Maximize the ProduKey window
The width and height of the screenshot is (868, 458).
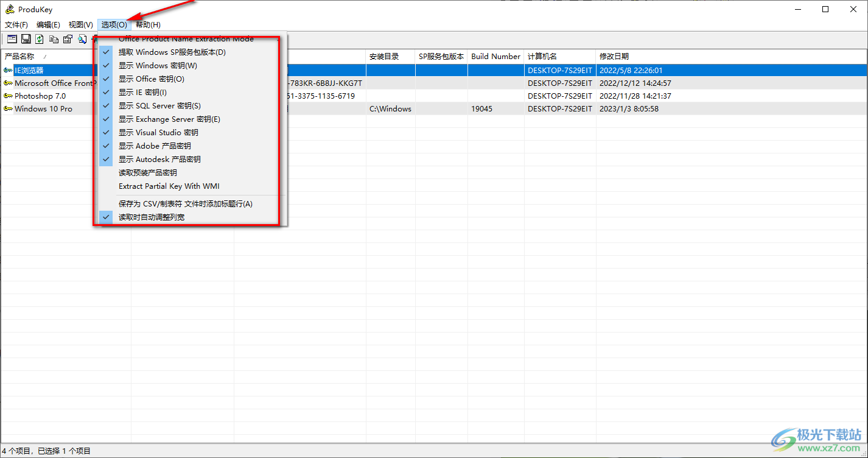[x=825, y=9]
